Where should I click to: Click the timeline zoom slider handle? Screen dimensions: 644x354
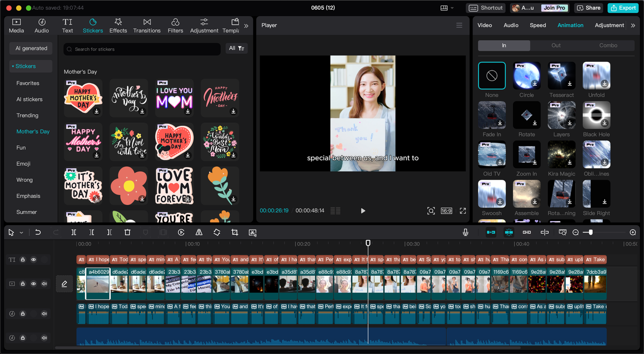(591, 232)
